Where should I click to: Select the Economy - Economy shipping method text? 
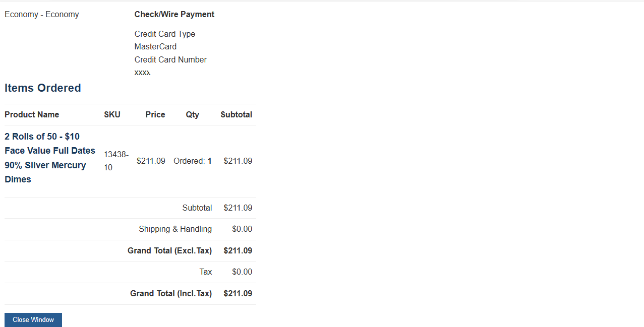(x=42, y=14)
